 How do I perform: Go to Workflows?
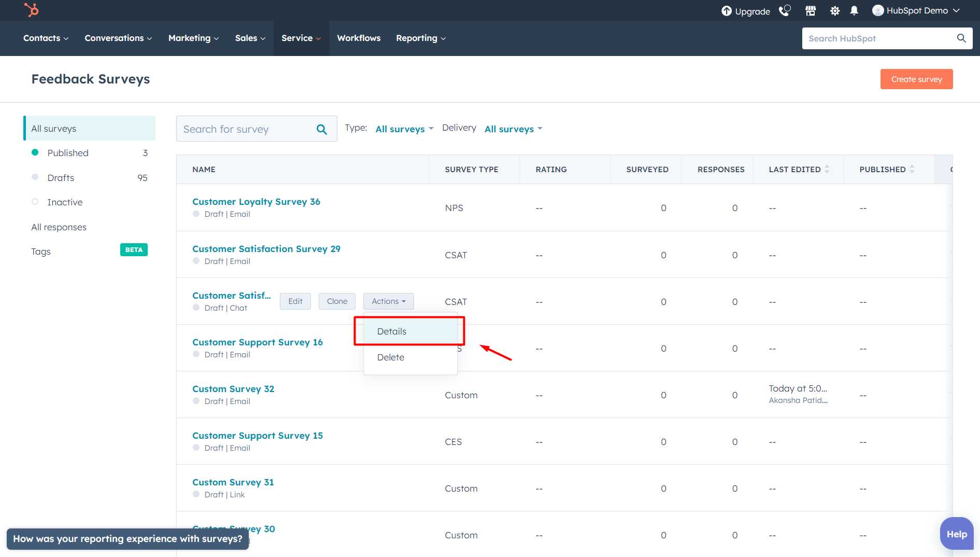click(359, 38)
